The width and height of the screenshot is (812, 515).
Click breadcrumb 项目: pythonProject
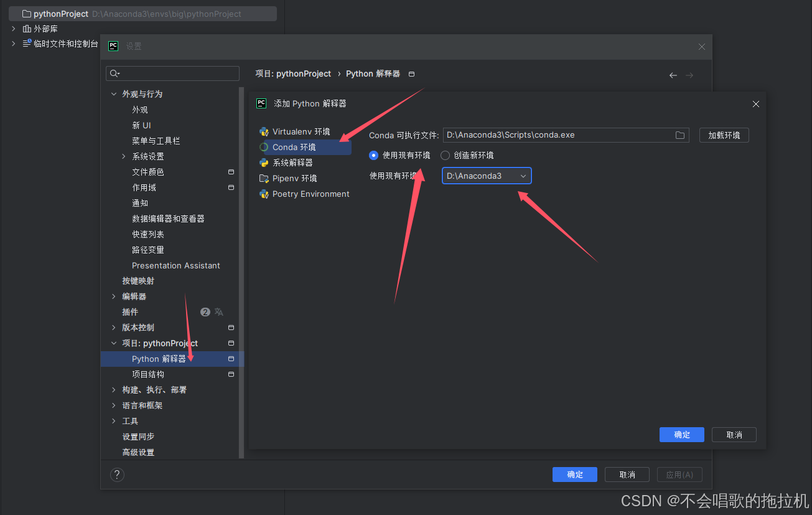[293, 73]
